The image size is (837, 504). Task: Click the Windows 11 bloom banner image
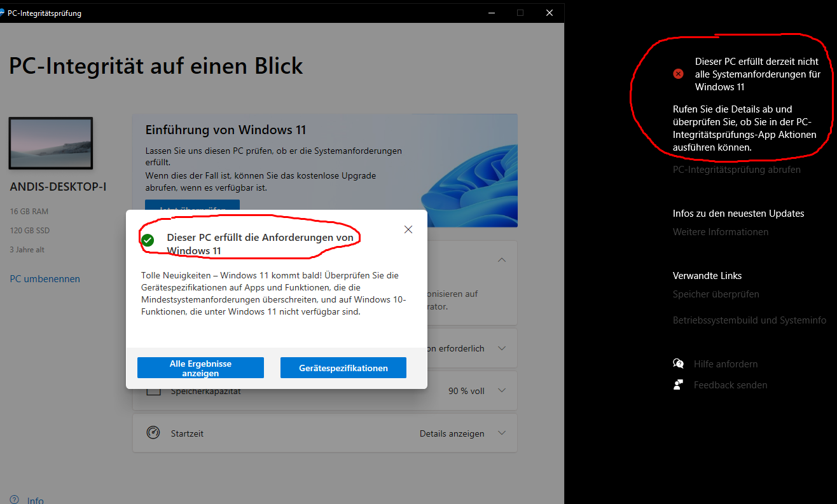click(469, 184)
